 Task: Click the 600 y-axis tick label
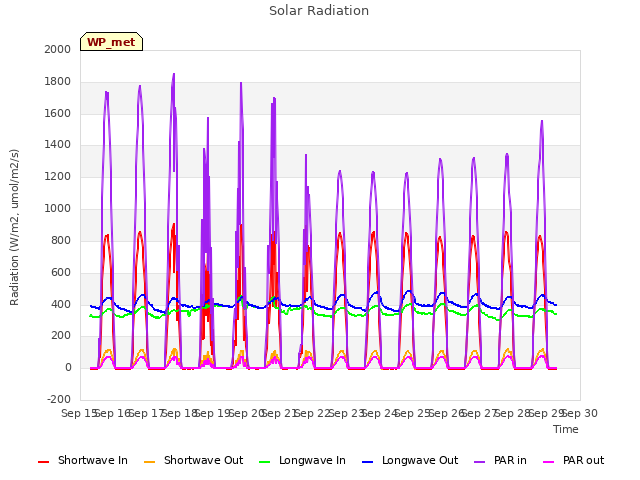pos(61,272)
